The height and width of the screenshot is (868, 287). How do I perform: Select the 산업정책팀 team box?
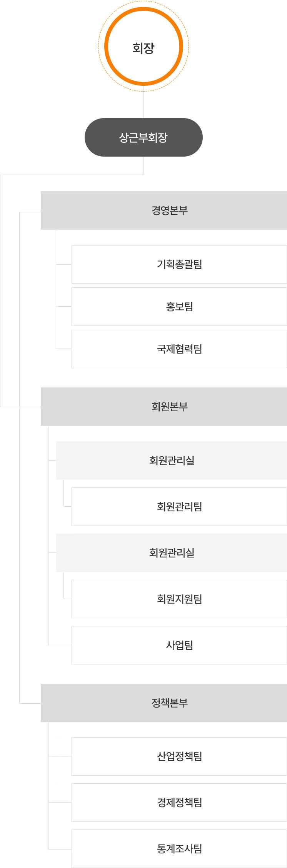tap(179, 756)
